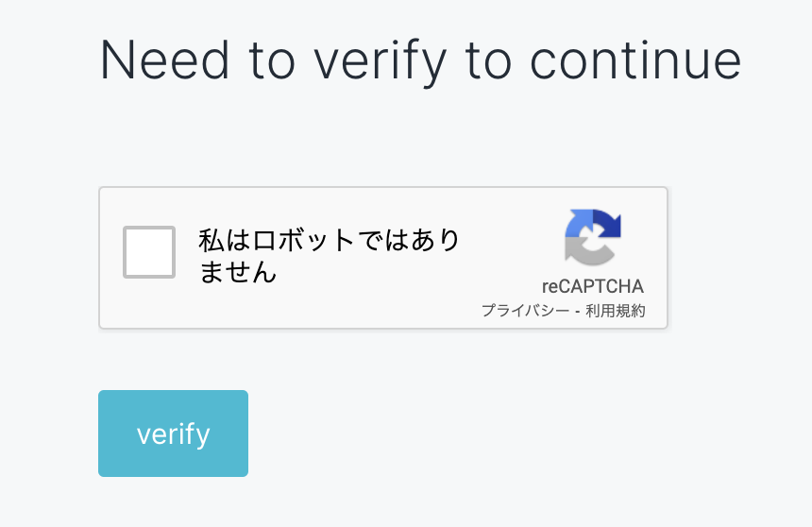Click the "Need to verify to continue" heading
The width and height of the screenshot is (812, 527).
[420, 59]
